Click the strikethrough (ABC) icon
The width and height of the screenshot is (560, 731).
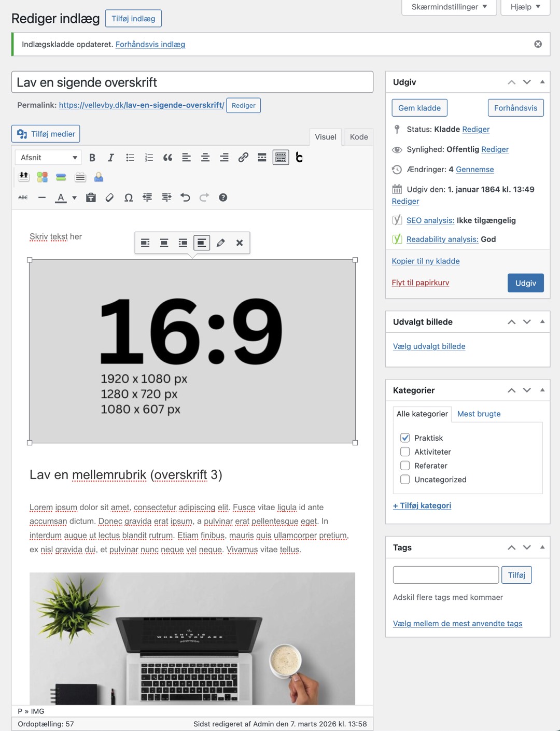pyautogui.click(x=23, y=197)
